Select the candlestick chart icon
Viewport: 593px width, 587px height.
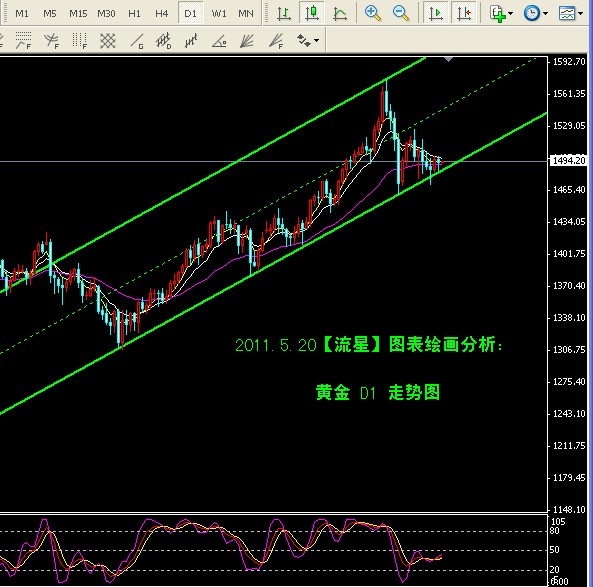pos(312,14)
